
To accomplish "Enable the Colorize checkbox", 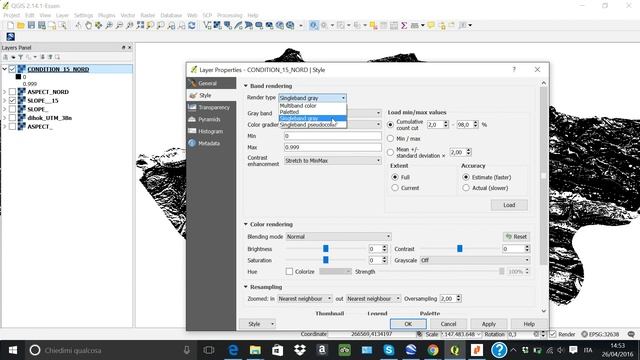I will [289, 271].
